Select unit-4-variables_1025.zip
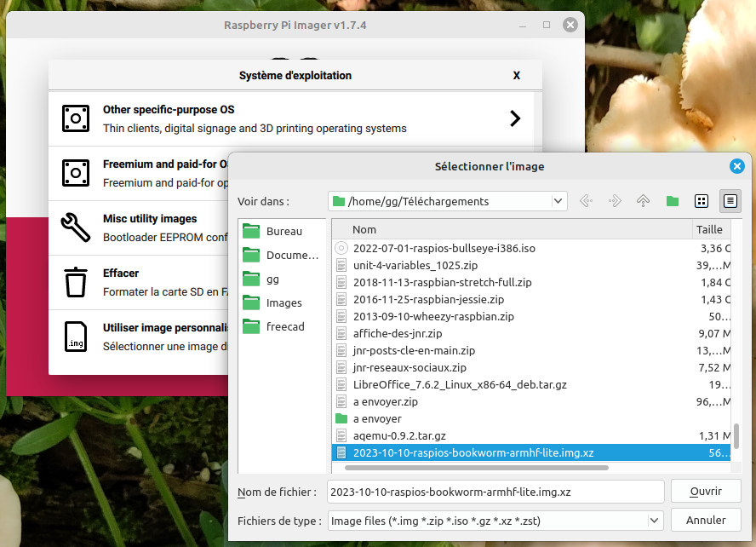Image resolution: width=756 pixels, height=547 pixels. tap(415, 265)
